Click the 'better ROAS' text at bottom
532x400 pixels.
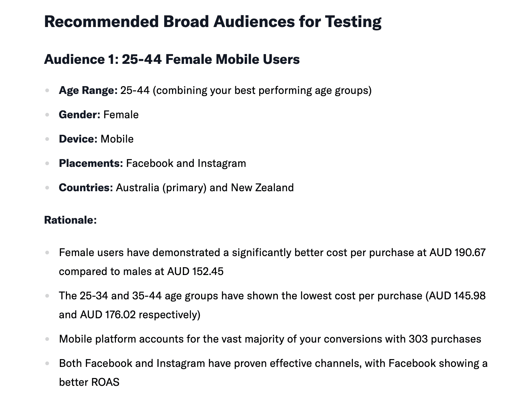coord(89,382)
